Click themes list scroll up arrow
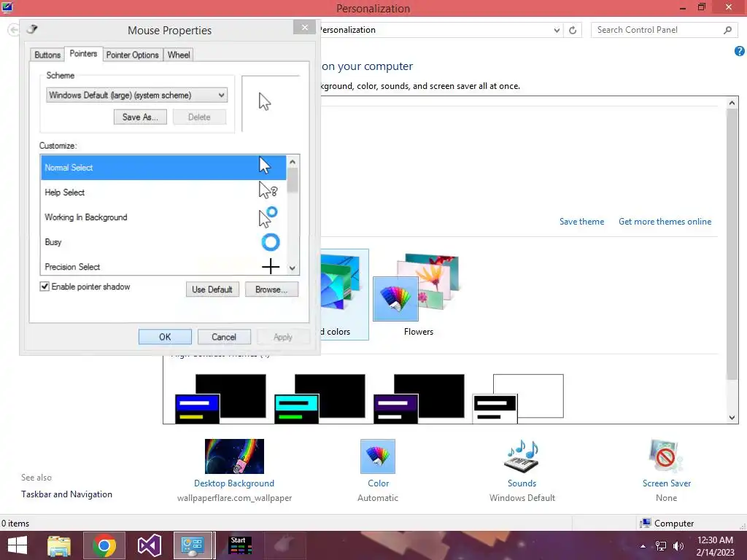The width and height of the screenshot is (747, 560). [732, 103]
